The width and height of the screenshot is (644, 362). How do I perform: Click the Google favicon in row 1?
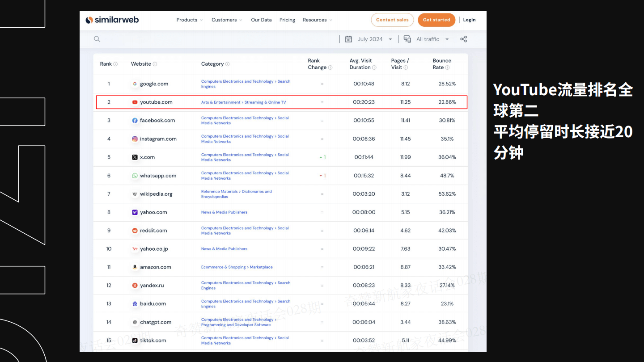tap(135, 84)
